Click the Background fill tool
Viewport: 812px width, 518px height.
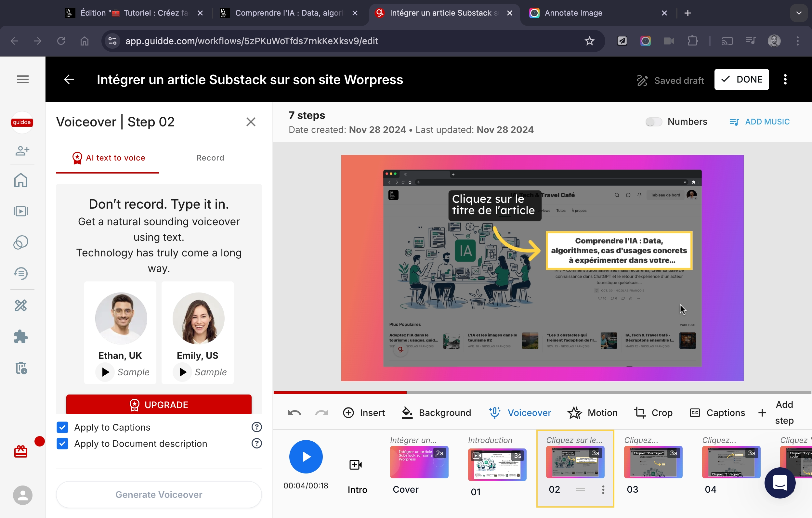(436, 412)
